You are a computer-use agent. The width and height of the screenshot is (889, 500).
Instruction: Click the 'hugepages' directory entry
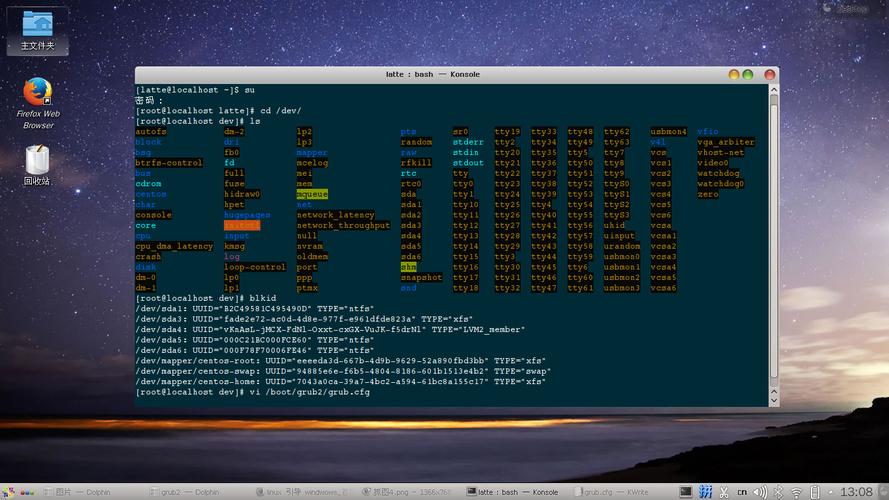pos(247,215)
